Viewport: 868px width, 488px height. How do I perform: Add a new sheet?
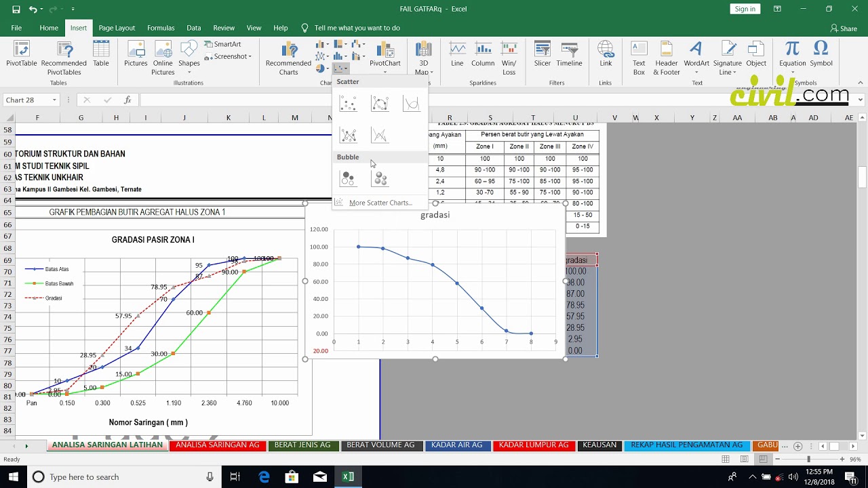pyautogui.click(x=797, y=446)
